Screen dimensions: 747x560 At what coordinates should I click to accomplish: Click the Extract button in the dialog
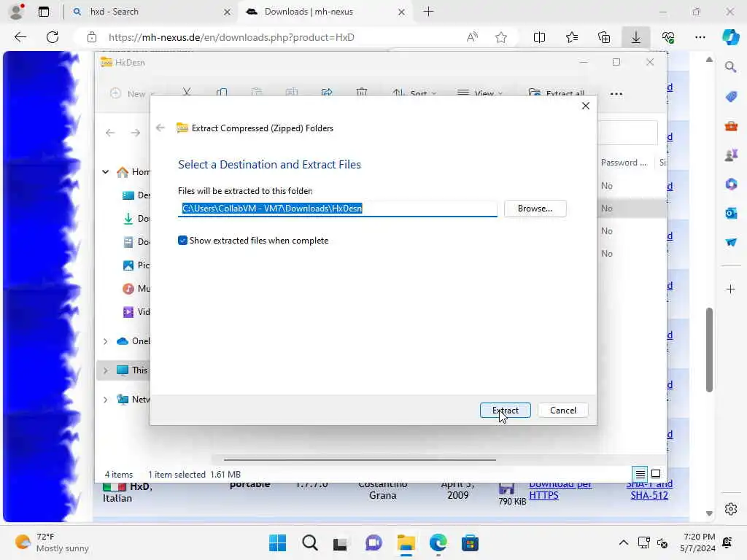[x=505, y=410]
